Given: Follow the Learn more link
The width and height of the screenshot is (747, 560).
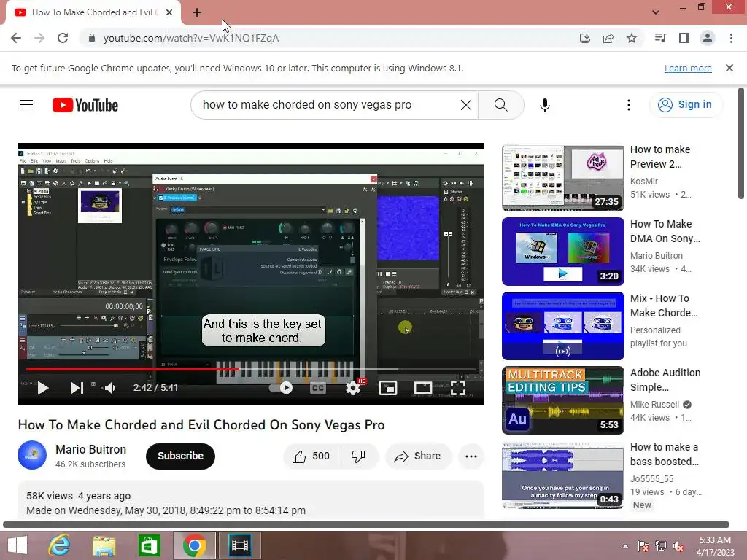Looking at the screenshot, I should click(688, 68).
